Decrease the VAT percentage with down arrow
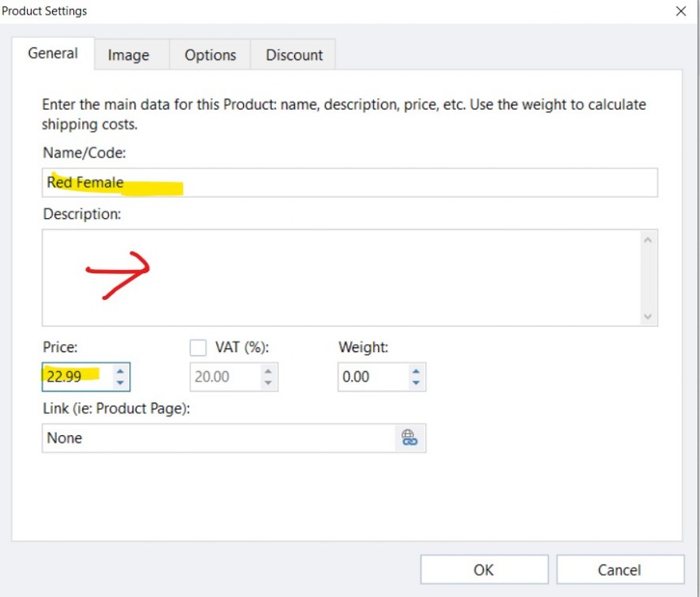The image size is (700, 597). (x=267, y=383)
